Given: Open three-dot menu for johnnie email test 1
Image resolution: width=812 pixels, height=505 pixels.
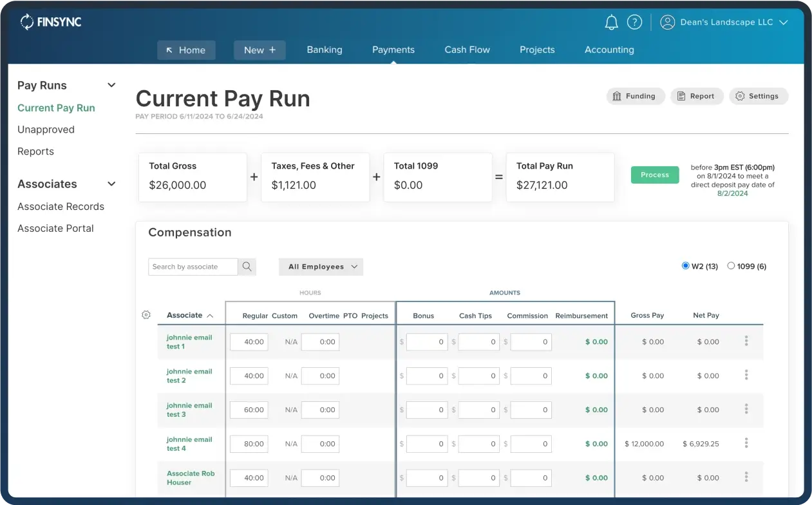Looking at the screenshot, I should tap(746, 341).
